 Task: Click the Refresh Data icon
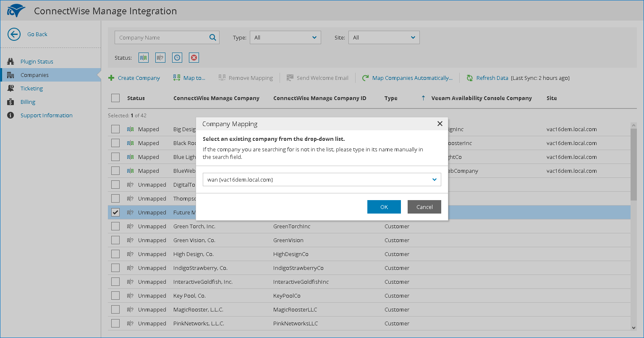click(470, 78)
